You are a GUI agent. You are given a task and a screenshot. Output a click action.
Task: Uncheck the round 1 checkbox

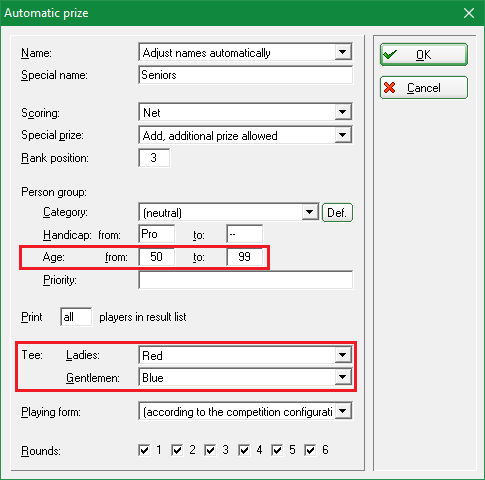(x=144, y=450)
